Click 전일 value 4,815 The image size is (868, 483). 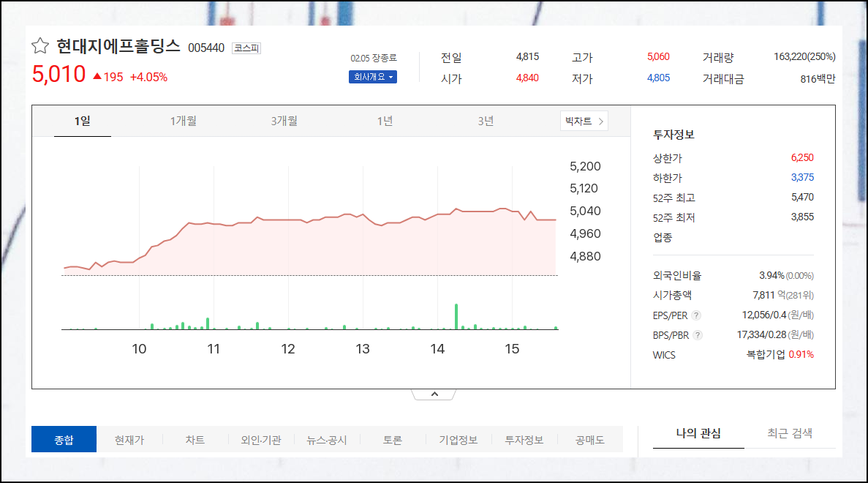click(x=527, y=56)
